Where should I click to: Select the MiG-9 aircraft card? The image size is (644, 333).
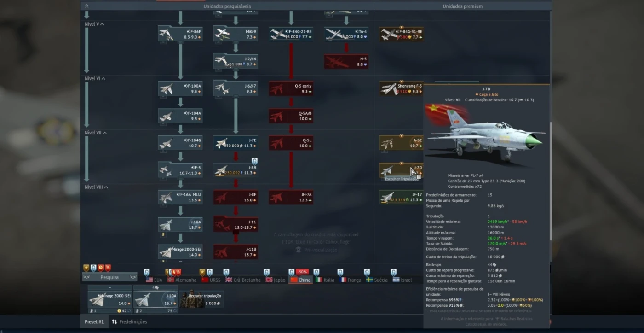(x=236, y=34)
